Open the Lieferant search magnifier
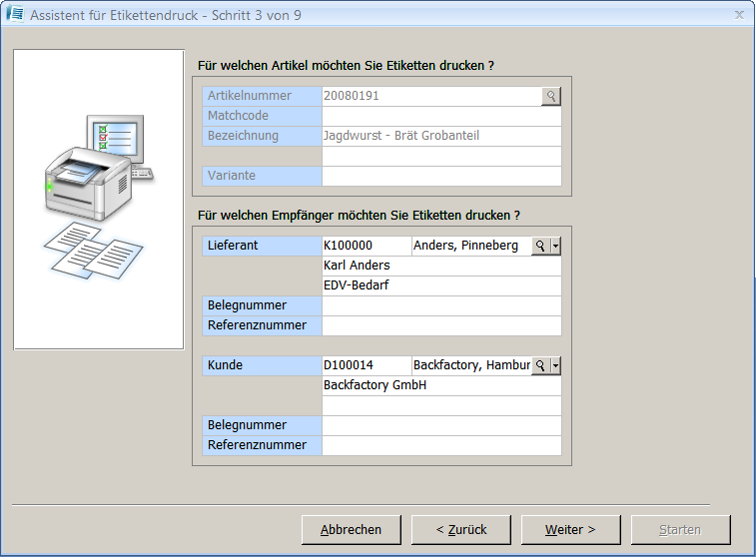Viewport: 756px width, 557px height. (540, 246)
